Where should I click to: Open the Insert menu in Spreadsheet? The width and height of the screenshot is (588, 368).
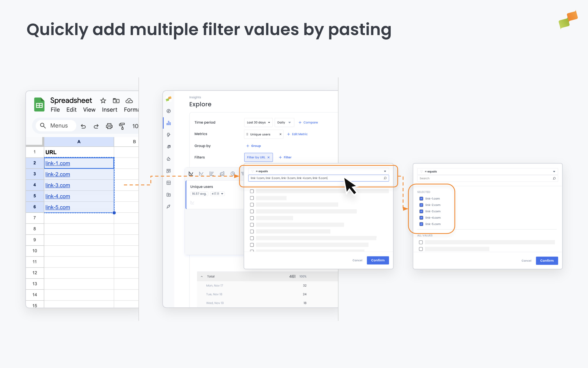[x=109, y=109]
